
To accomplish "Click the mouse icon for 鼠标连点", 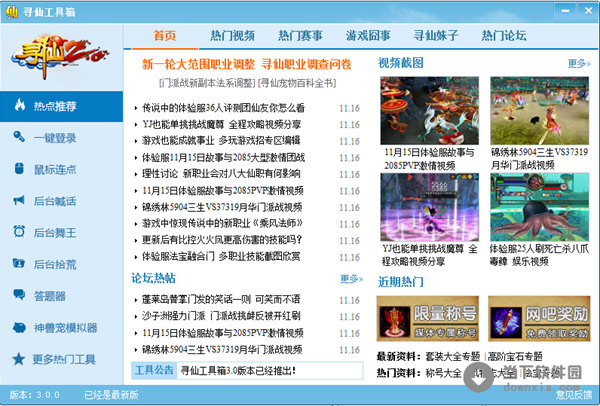I will 19,168.
